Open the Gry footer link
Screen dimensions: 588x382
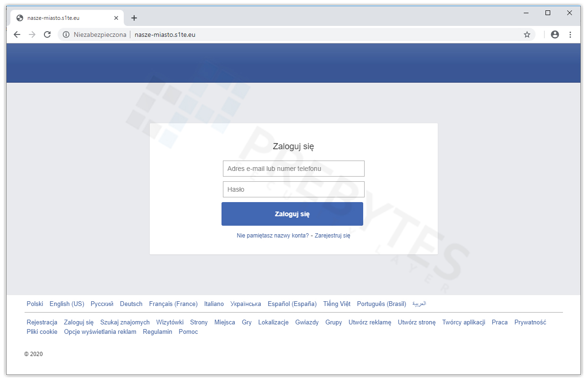click(x=247, y=323)
